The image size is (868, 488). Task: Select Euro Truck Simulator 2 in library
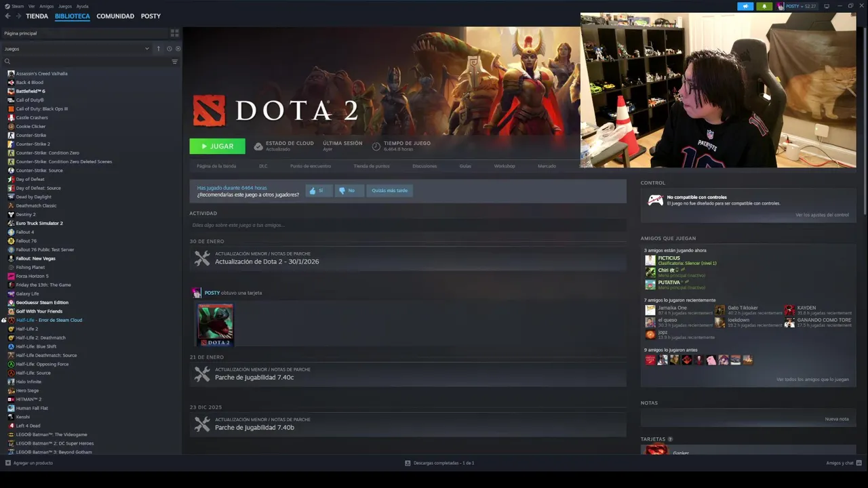pos(39,223)
